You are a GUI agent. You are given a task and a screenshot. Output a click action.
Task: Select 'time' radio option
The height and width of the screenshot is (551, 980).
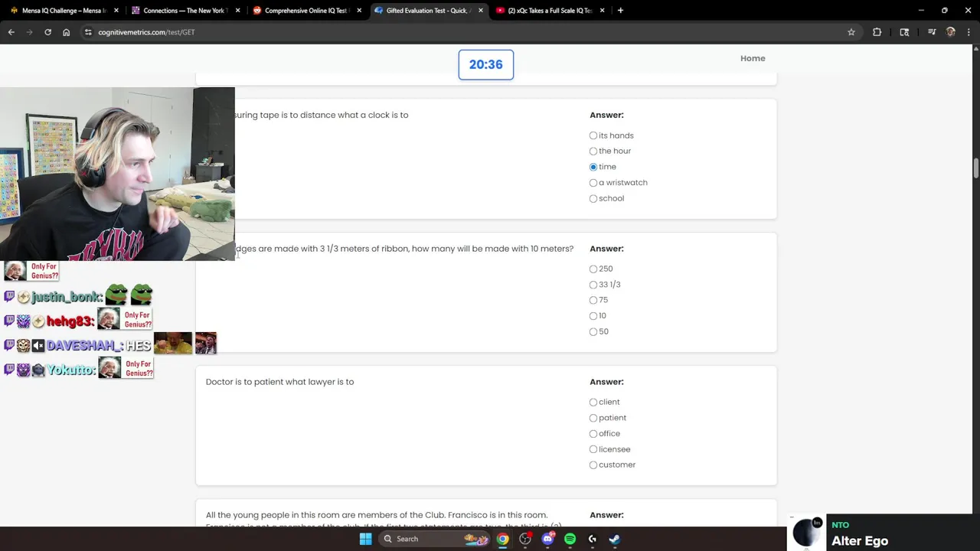point(593,167)
